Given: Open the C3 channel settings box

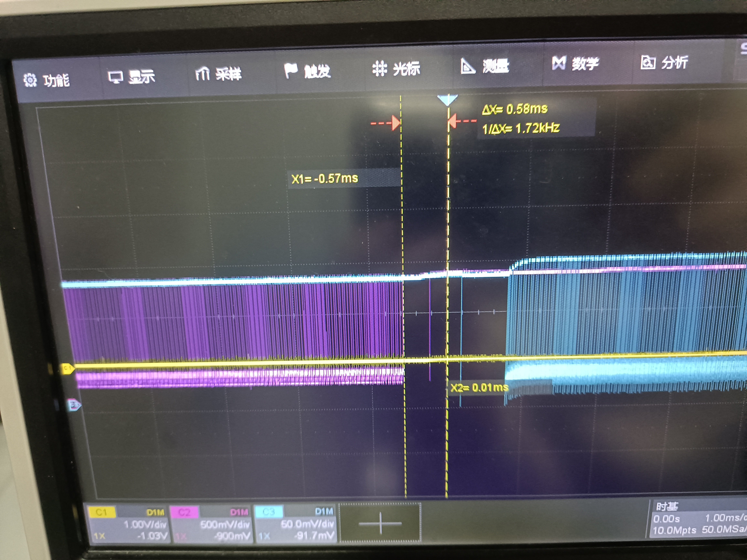Looking at the screenshot, I should [x=295, y=524].
